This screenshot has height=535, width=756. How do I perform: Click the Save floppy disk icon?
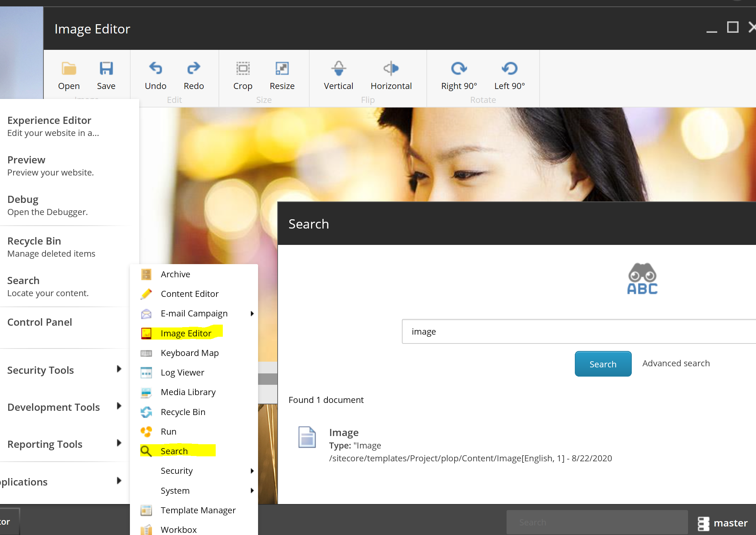pyautogui.click(x=106, y=68)
